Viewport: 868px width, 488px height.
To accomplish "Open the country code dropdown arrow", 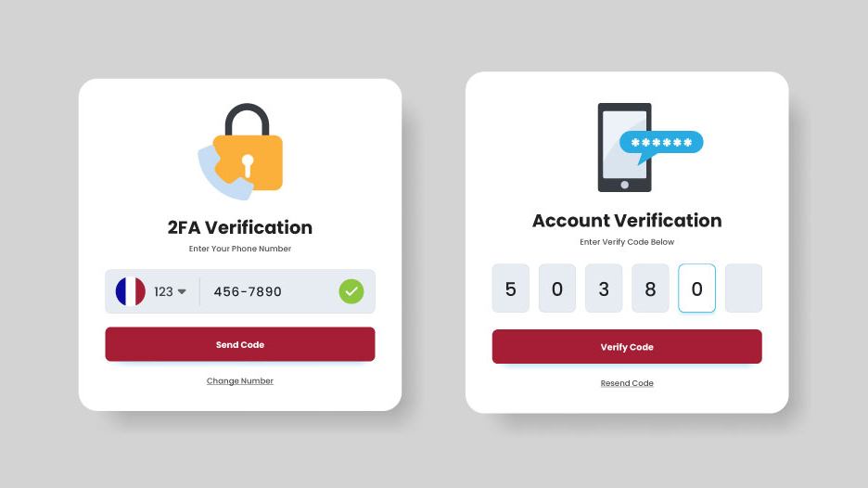I will 182,292.
